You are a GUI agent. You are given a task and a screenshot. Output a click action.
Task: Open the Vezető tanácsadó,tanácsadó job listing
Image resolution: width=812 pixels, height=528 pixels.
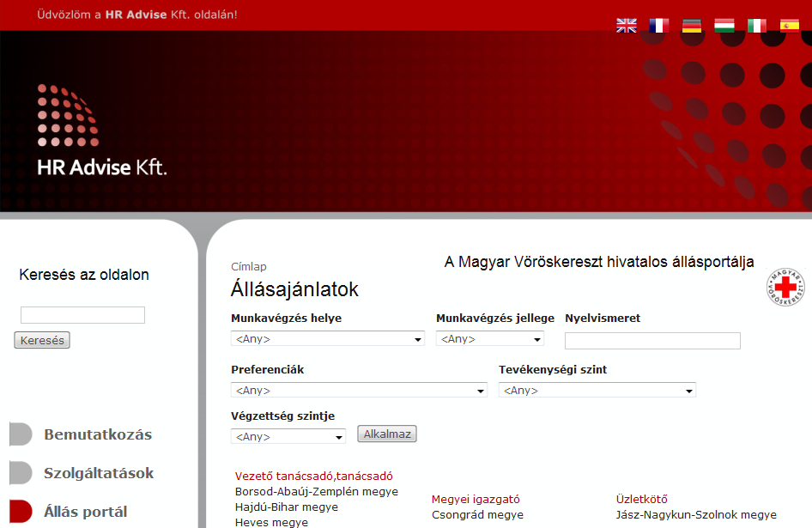pos(314,476)
